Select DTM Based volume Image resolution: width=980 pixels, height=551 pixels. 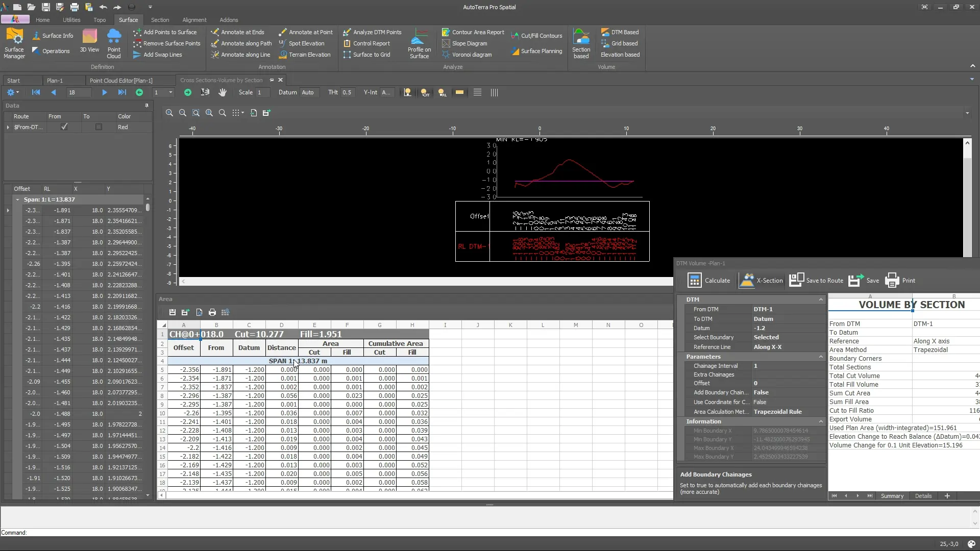[x=620, y=32]
